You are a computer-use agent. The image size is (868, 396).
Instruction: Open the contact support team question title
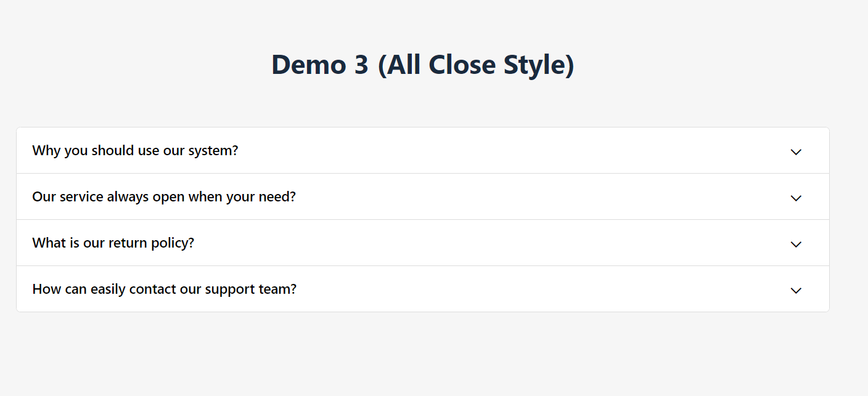pos(165,289)
